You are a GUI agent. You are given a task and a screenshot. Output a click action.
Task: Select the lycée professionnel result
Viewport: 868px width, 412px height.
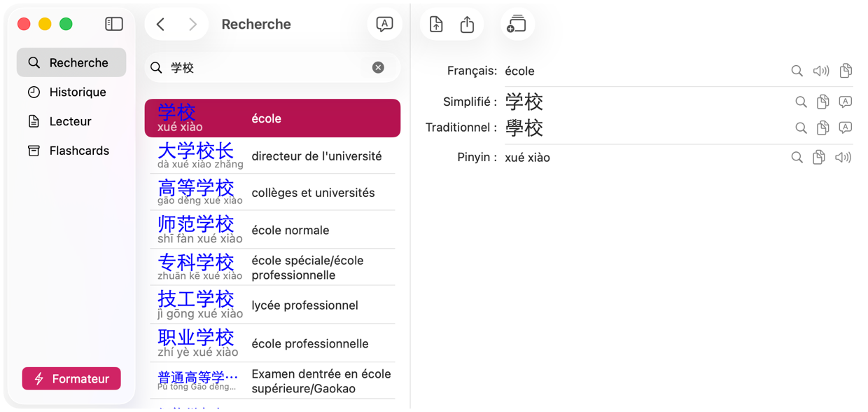[x=272, y=305]
